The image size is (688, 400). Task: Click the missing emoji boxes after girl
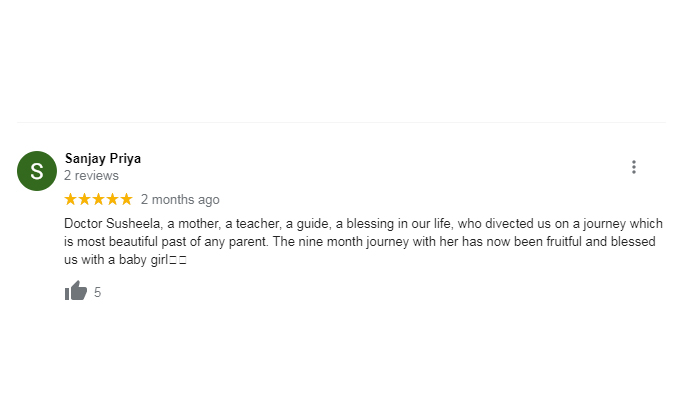pos(178,260)
